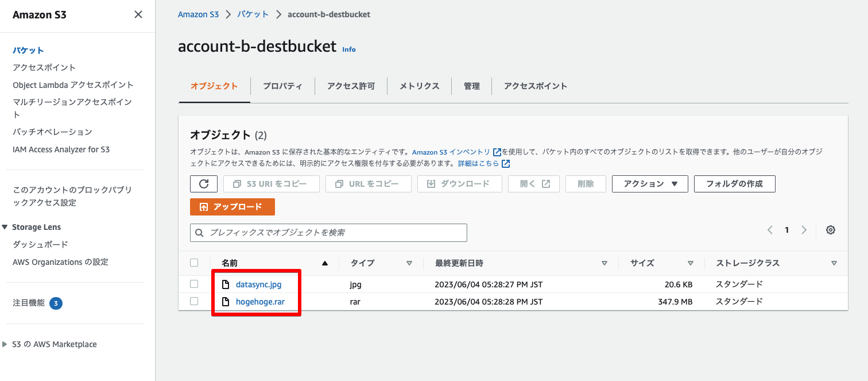Check the datasync.jpg row checkbox
This screenshot has height=381, width=868.
pos(194,284)
